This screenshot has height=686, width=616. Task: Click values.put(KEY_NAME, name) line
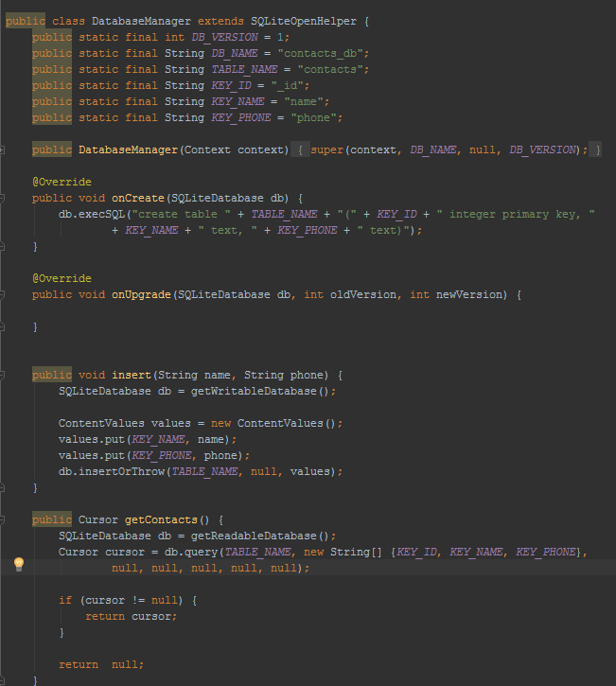coord(148,439)
